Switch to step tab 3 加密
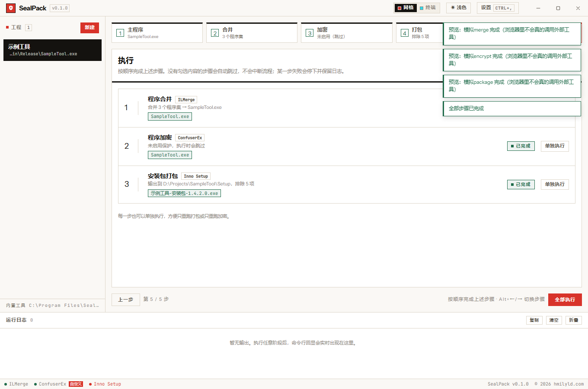 point(346,33)
